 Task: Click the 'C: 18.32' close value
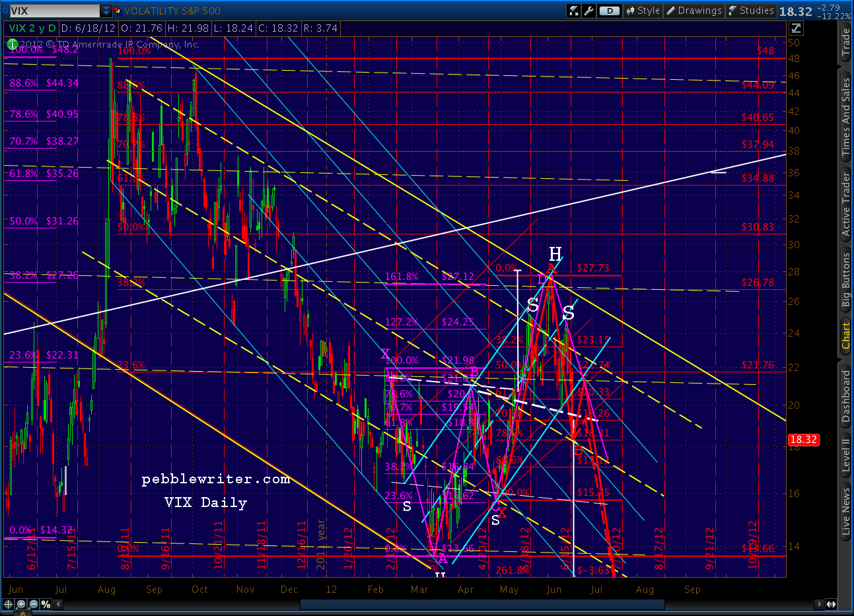279,28
